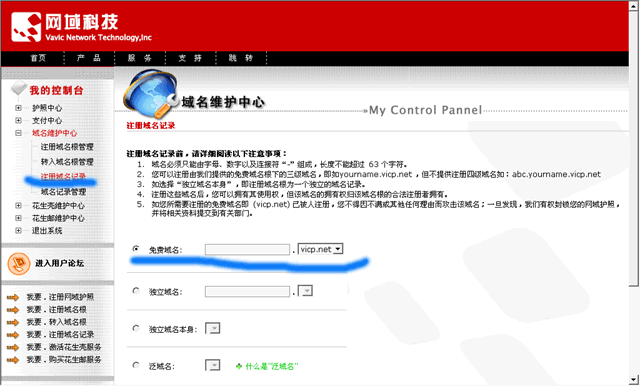This screenshot has width=640, height=386.
Task: Open the dropdown next to 独立域名 field
Action: point(305,291)
